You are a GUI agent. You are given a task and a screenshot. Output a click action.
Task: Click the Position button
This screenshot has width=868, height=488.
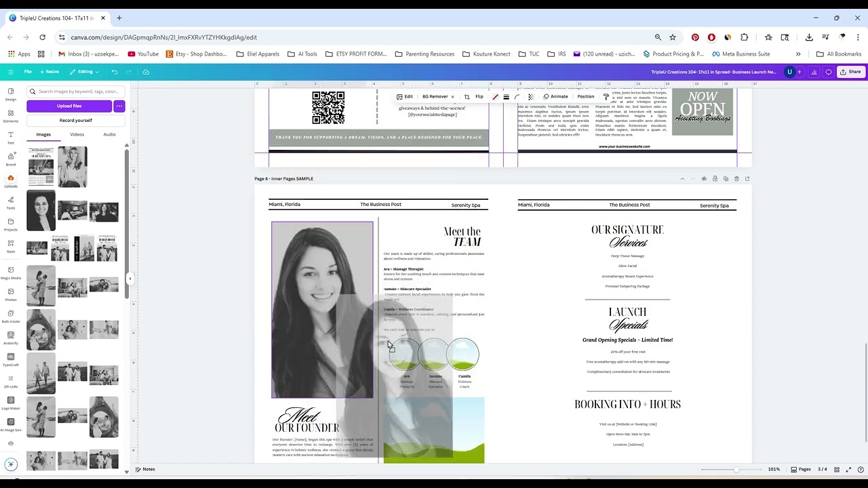pos(586,97)
